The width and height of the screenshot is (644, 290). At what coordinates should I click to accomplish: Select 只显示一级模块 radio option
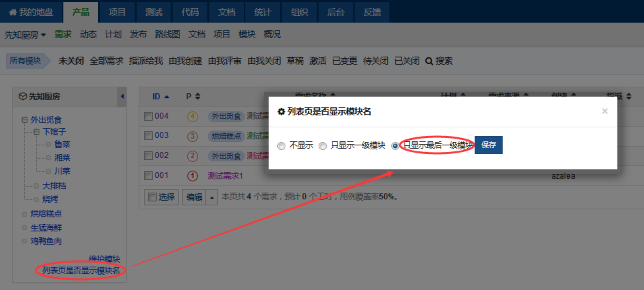coord(323,146)
